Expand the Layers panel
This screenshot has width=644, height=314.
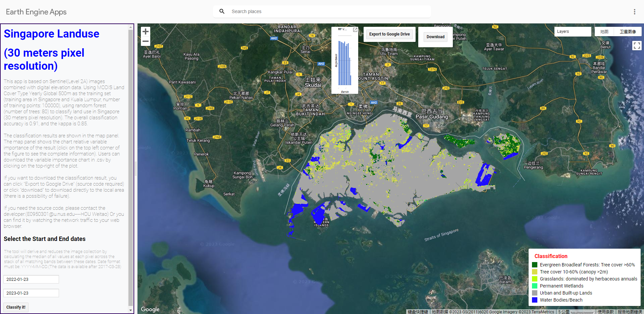[573, 31]
